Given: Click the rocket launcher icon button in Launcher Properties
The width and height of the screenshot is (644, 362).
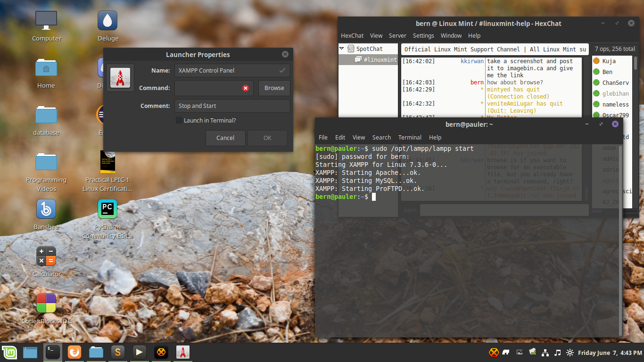Looking at the screenshot, I should coord(120,78).
